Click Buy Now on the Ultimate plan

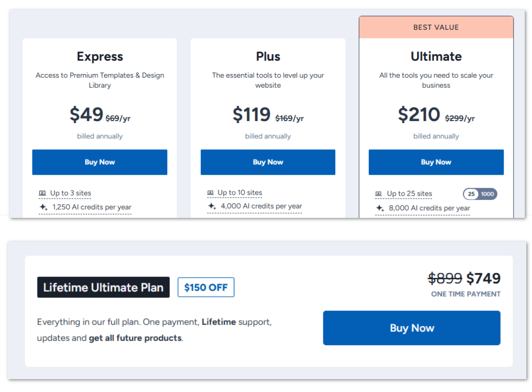coord(436,162)
